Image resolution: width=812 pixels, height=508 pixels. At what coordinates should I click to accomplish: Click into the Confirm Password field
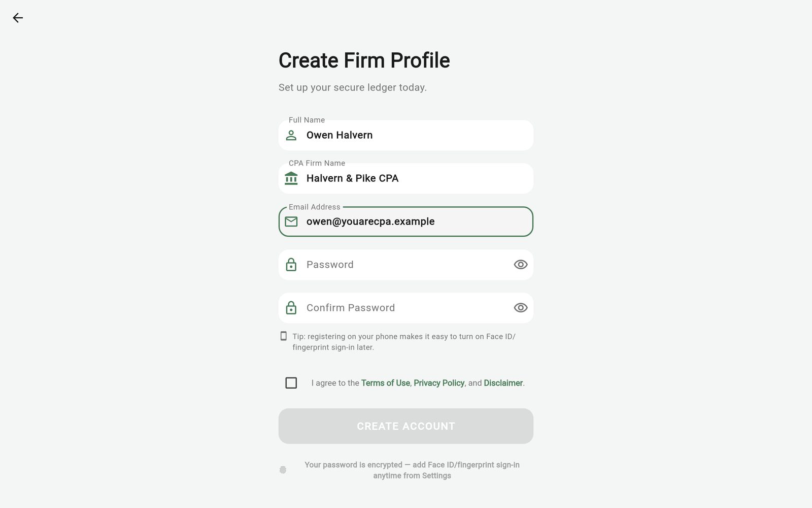406,308
